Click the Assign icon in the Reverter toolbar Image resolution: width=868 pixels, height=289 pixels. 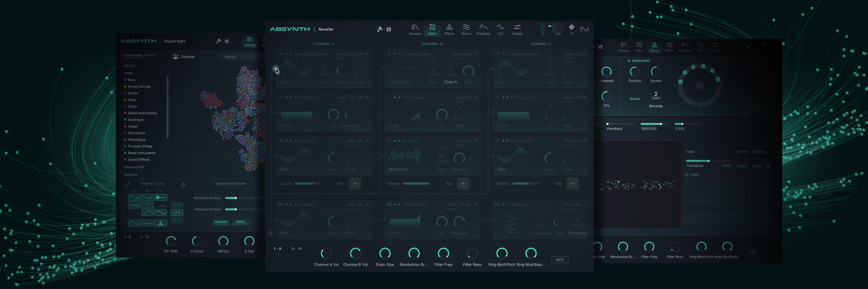pos(517,29)
